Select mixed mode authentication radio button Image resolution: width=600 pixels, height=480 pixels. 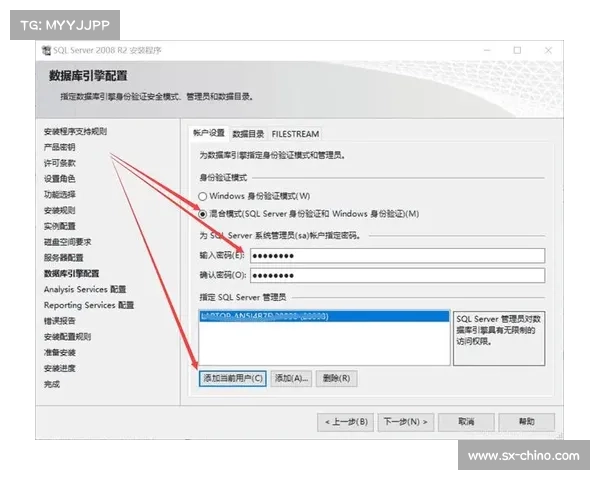pos(203,214)
